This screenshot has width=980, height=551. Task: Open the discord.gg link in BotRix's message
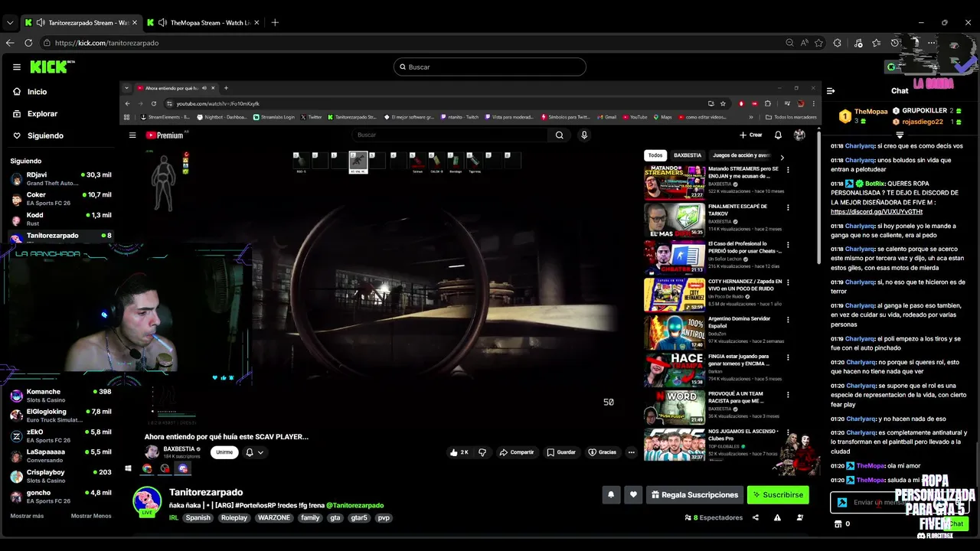pyautogui.click(x=876, y=212)
